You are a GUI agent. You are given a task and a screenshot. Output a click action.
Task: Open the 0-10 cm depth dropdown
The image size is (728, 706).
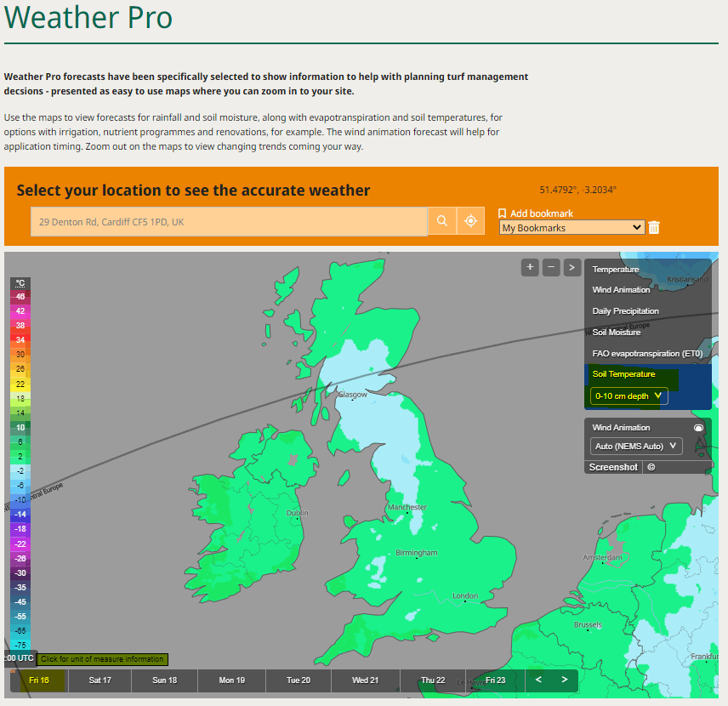pyautogui.click(x=629, y=396)
